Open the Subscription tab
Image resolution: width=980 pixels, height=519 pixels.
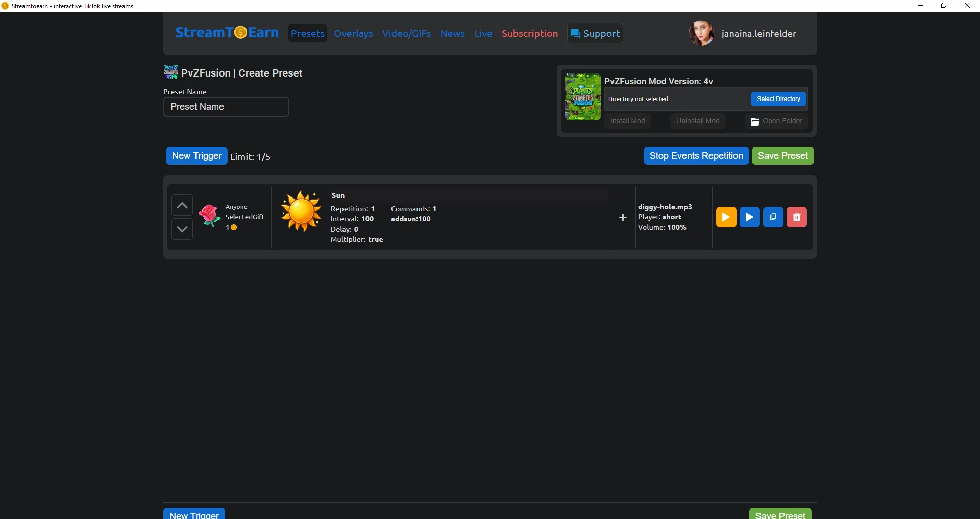pos(530,33)
